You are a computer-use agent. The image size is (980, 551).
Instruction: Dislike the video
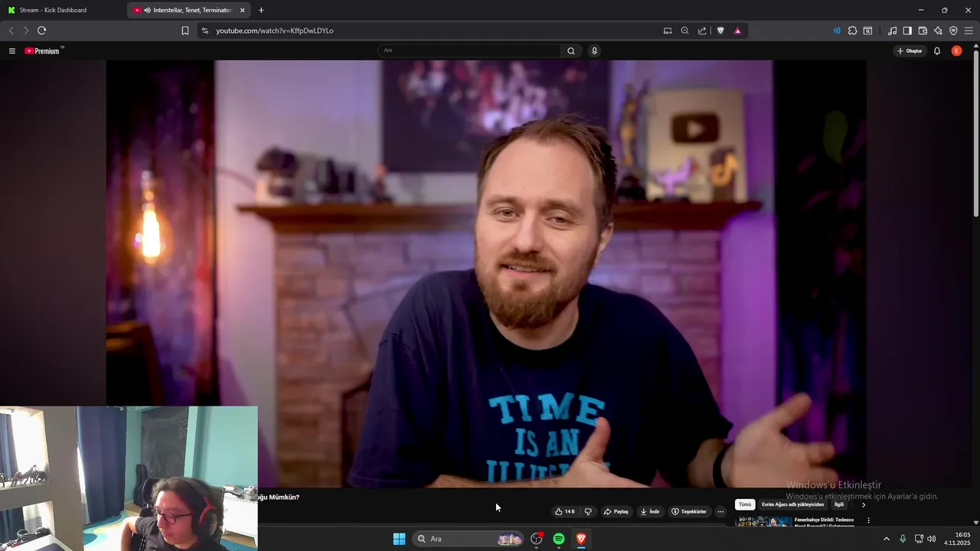coord(588,511)
